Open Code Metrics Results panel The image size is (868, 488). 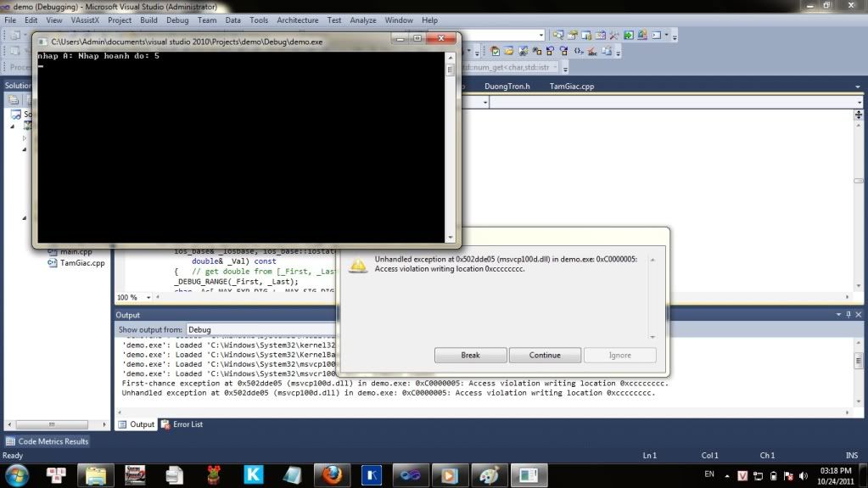coord(48,441)
